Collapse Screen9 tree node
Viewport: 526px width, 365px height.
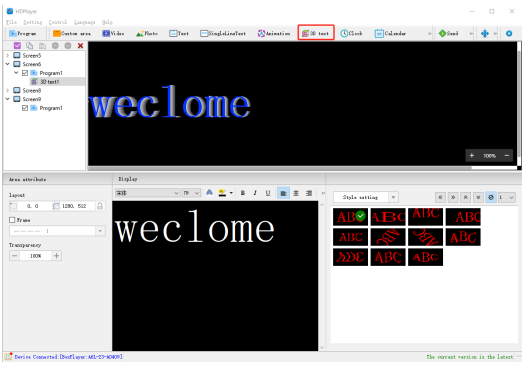click(x=8, y=99)
